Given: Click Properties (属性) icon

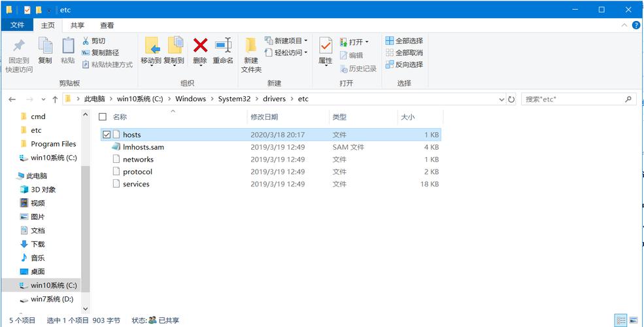Looking at the screenshot, I should (x=326, y=46).
